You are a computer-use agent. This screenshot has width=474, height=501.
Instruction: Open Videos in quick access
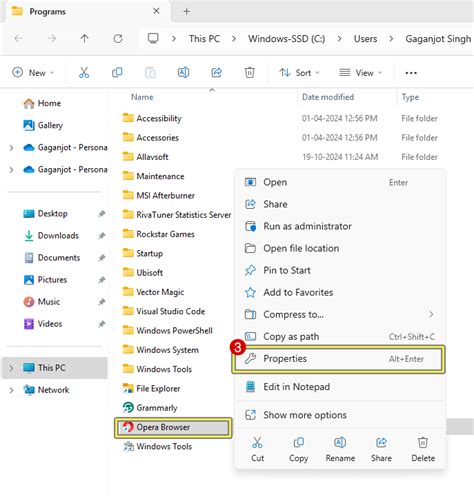click(43, 324)
